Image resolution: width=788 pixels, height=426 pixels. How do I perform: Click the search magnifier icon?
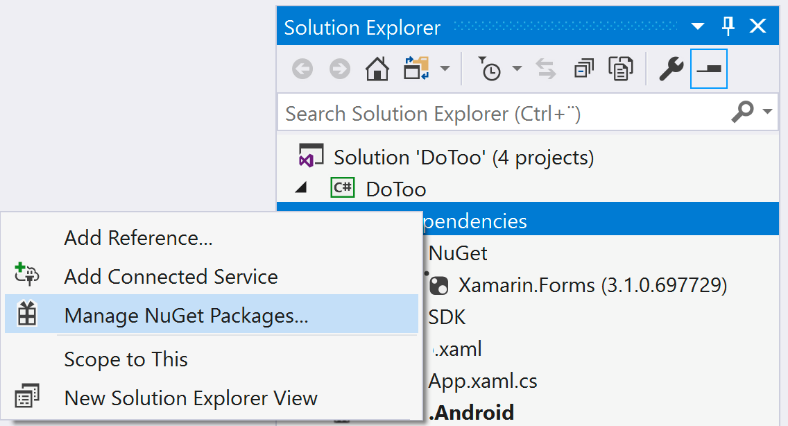click(742, 112)
